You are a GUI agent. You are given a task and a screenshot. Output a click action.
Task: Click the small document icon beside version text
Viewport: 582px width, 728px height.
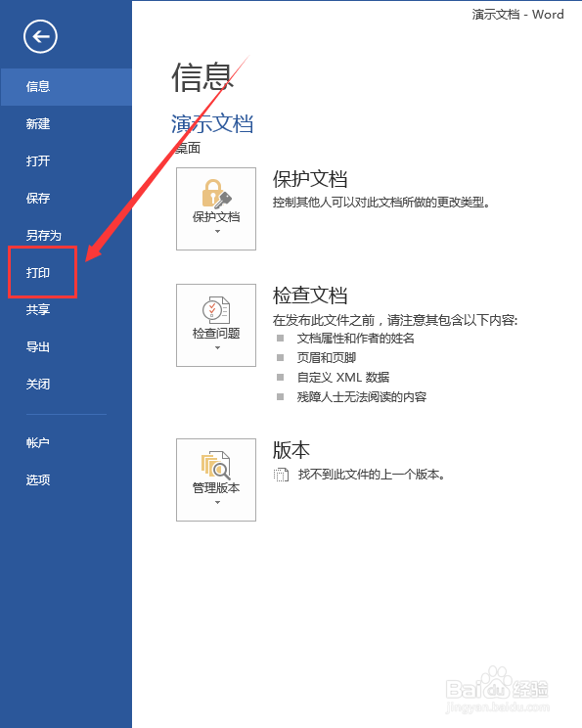281,475
